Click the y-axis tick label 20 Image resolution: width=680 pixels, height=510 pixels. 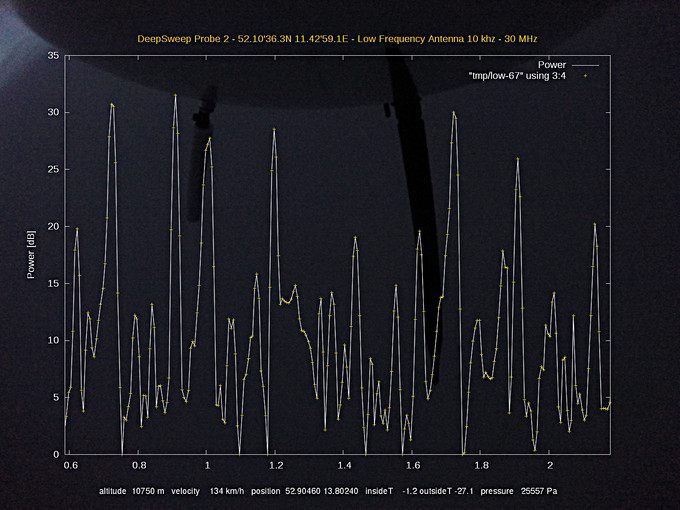click(53, 226)
